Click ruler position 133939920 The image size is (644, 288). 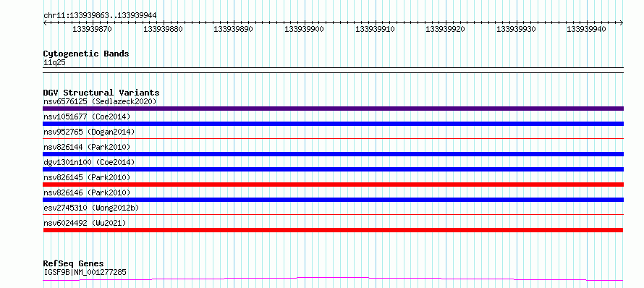(445, 29)
